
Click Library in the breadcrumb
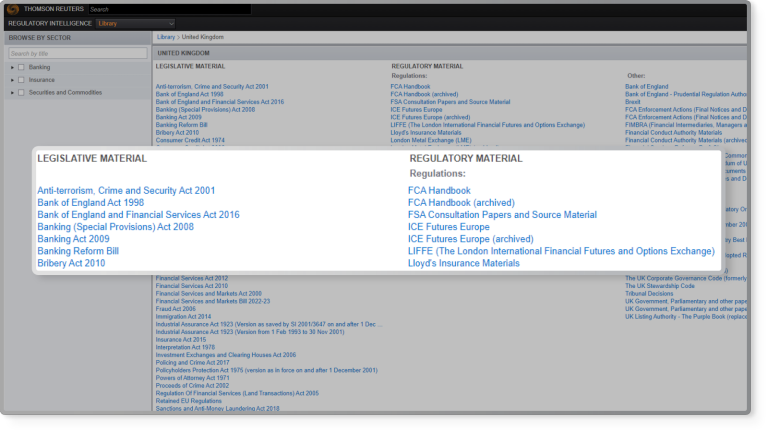click(x=167, y=37)
